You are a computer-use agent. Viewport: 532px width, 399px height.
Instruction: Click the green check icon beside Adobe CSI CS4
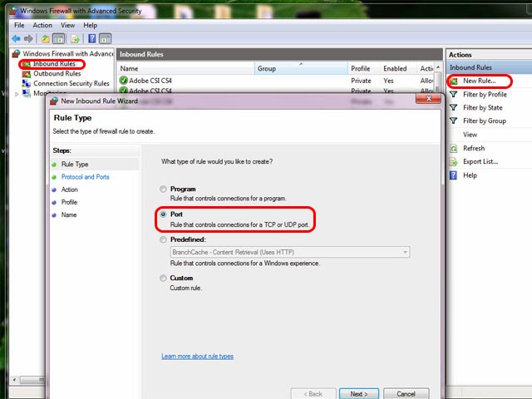tap(124, 81)
